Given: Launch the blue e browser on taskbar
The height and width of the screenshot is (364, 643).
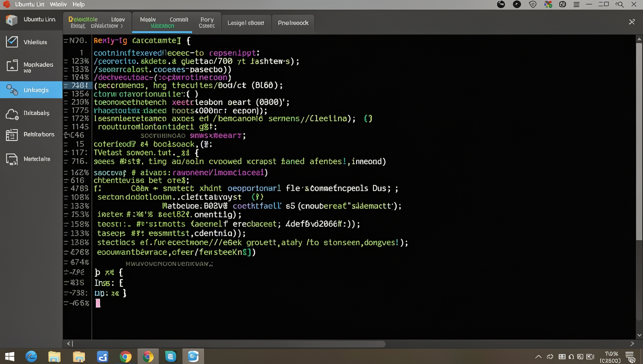Looking at the screenshot, I should pos(31,356).
